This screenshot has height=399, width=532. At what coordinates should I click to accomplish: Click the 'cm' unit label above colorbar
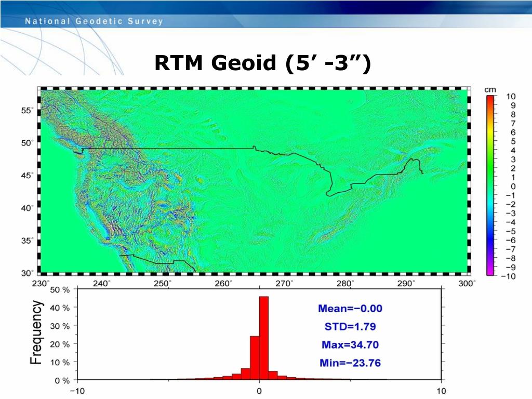(490, 89)
